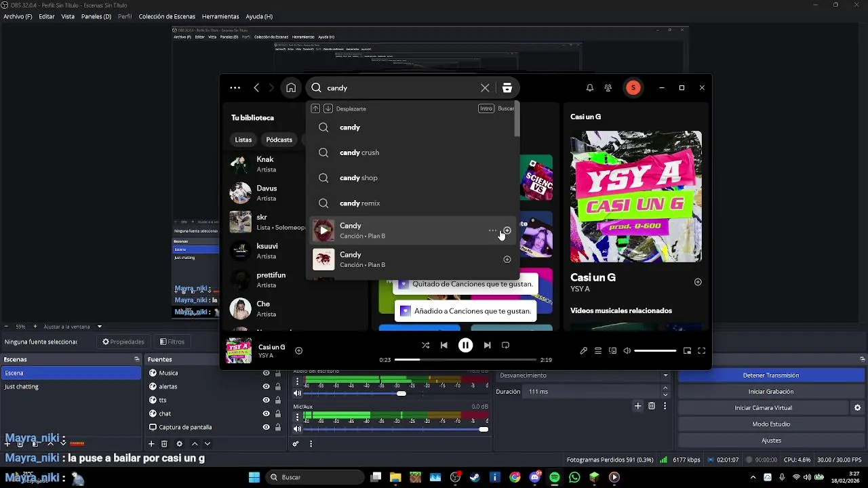
Task: Select the 'candy crush' suggestion
Action: [412, 152]
